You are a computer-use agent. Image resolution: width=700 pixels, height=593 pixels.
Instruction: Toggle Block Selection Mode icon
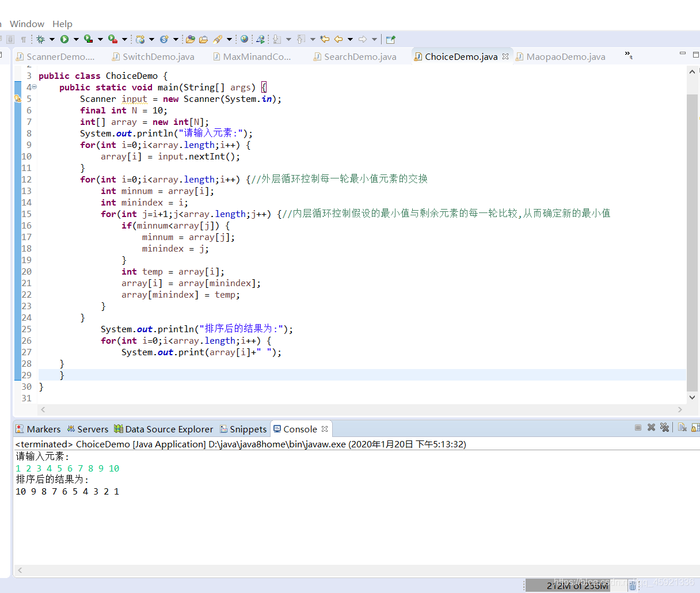pyautogui.click(x=10, y=39)
